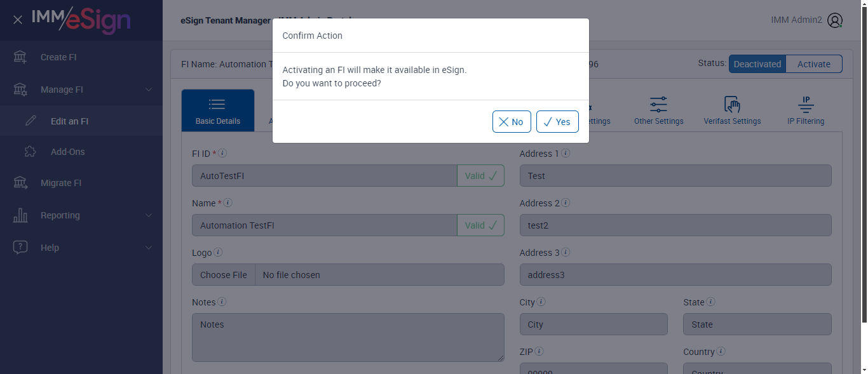Click the info icon beside Address 1
Screen dimensions: 868x374
566,153
